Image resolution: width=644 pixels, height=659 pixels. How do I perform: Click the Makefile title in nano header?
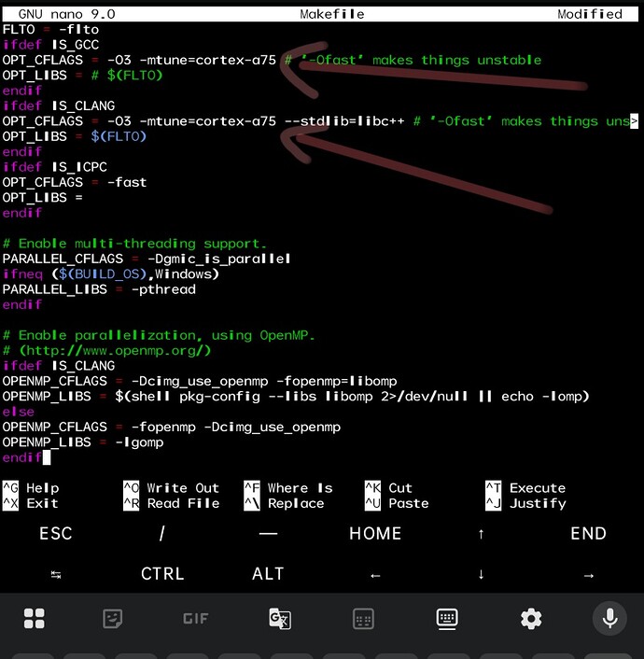332,14
